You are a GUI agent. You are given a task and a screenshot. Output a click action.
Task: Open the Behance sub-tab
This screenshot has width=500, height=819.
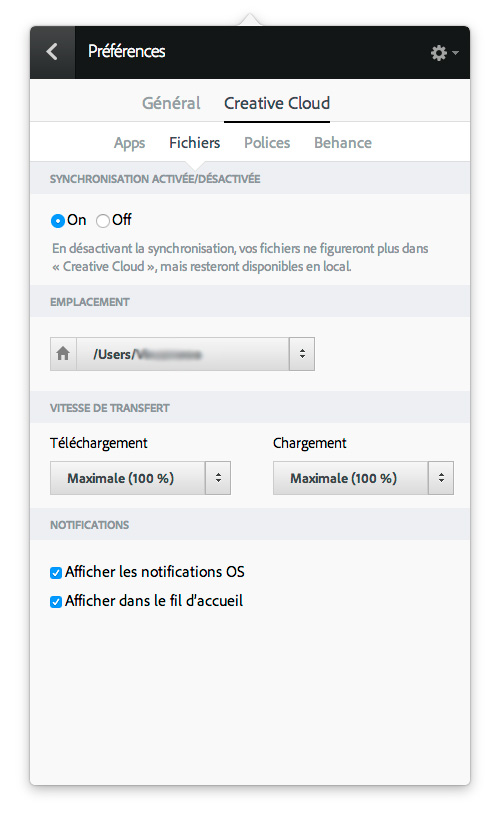[x=343, y=143]
